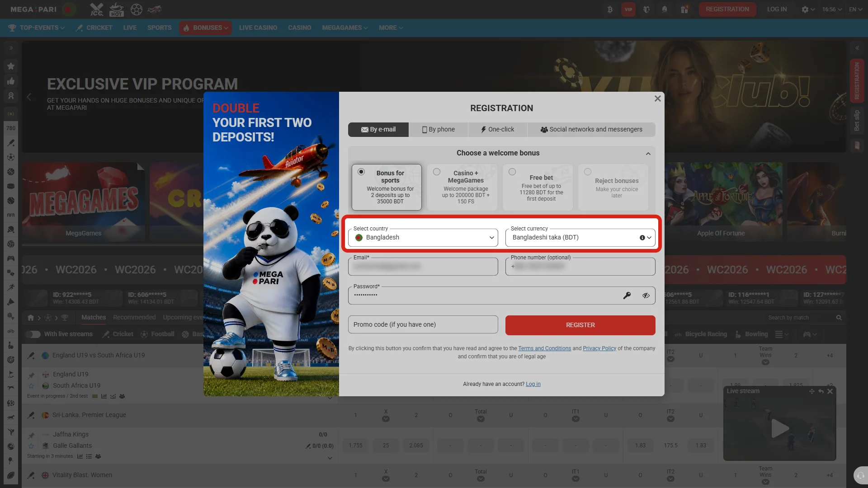Screen dimensions: 868x488
Task: Click the Promo code input field
Action: click(x=423, y=324)
